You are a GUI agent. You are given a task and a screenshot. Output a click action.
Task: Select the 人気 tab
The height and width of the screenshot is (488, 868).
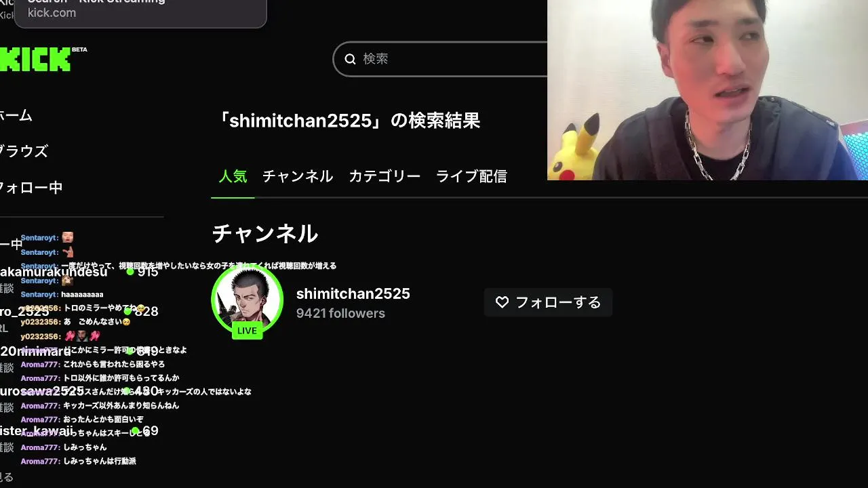pyautogui.click(x=233, y=176)
